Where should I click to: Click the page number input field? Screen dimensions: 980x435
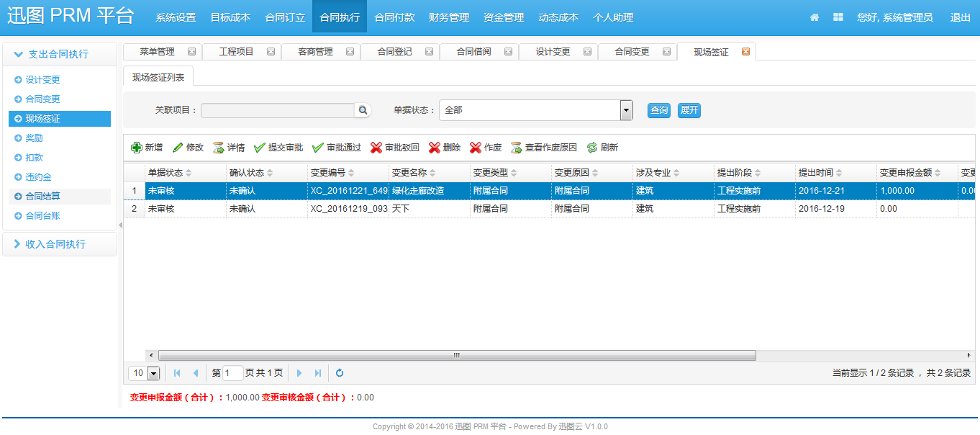point(233,373)
